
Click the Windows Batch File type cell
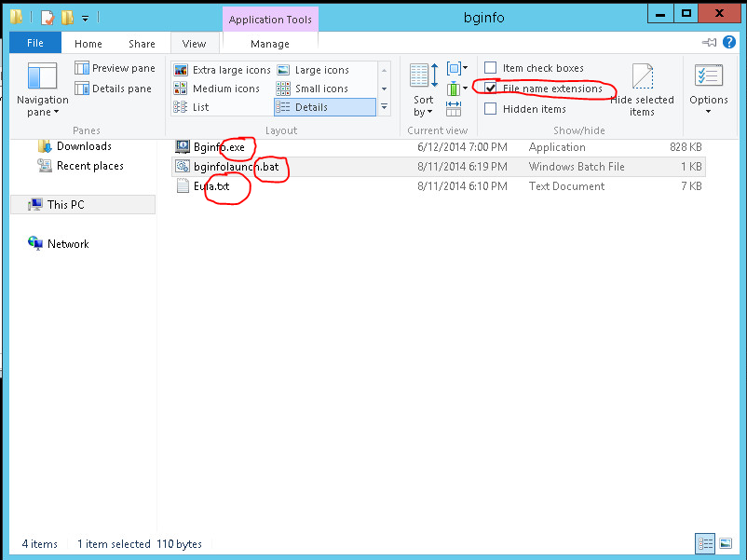(x=577, y=167)
